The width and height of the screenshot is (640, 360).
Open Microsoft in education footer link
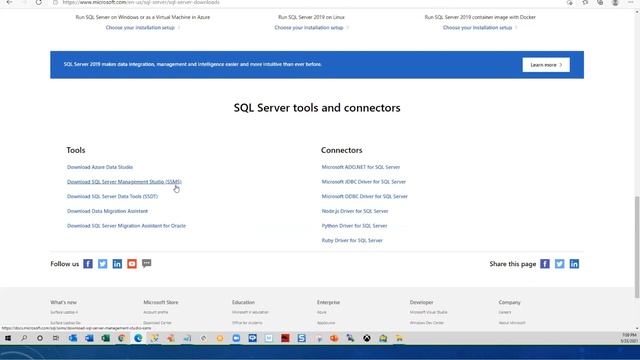coord(250,312)
